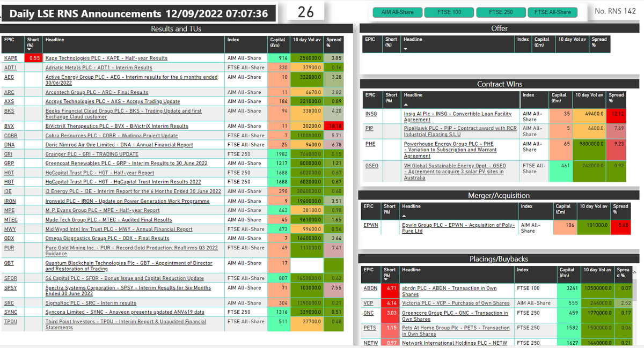Viewport: 644px width, 348px height.
Task: Open M. P. Evans Half-year Report headline
Action: pos(103,210)
